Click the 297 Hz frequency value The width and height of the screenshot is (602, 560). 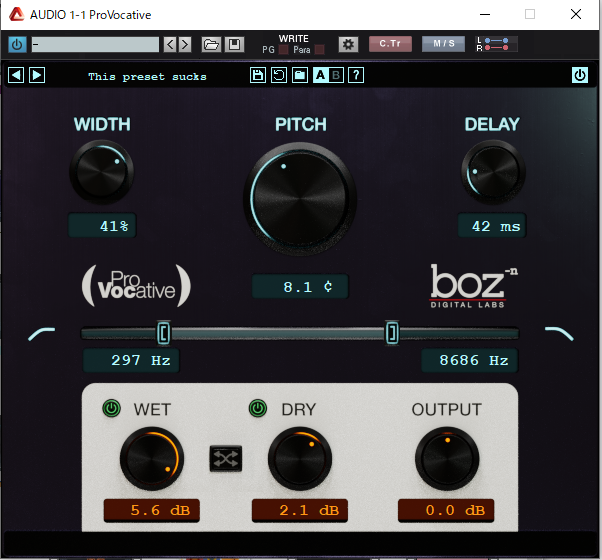pyautogui.click(x=131, y=360)
